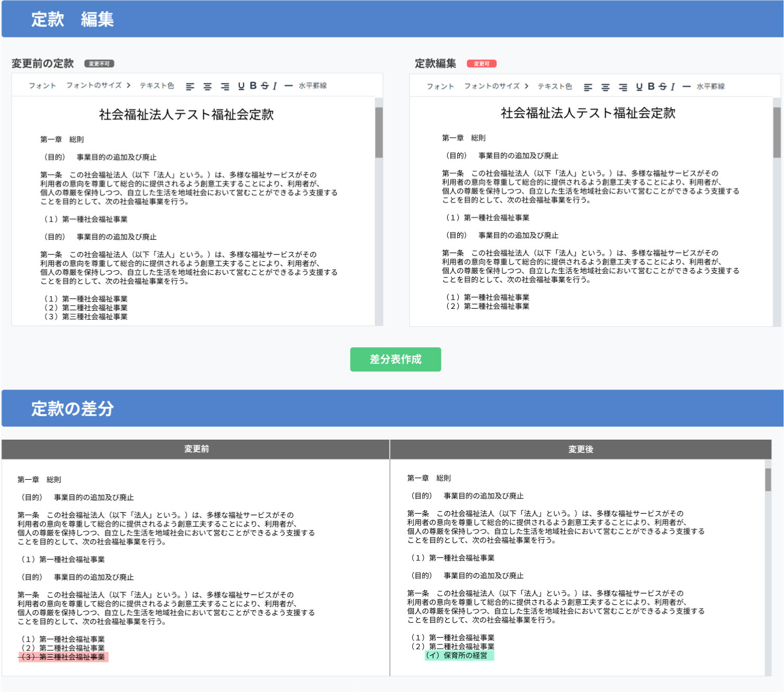
Task: Click center-align icon in 変更前の定款 toolbar
Action: tap(207, 86)
